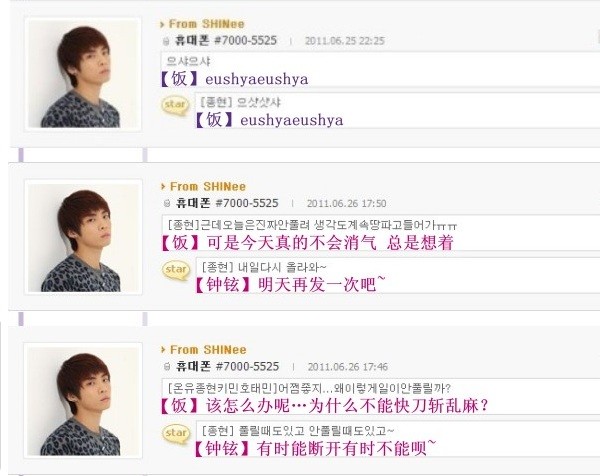Screen dimensions: 600x476
Task: Open From SHINee link on the 22:25 post
Action: pyautogui.click(x=207, y=24)
